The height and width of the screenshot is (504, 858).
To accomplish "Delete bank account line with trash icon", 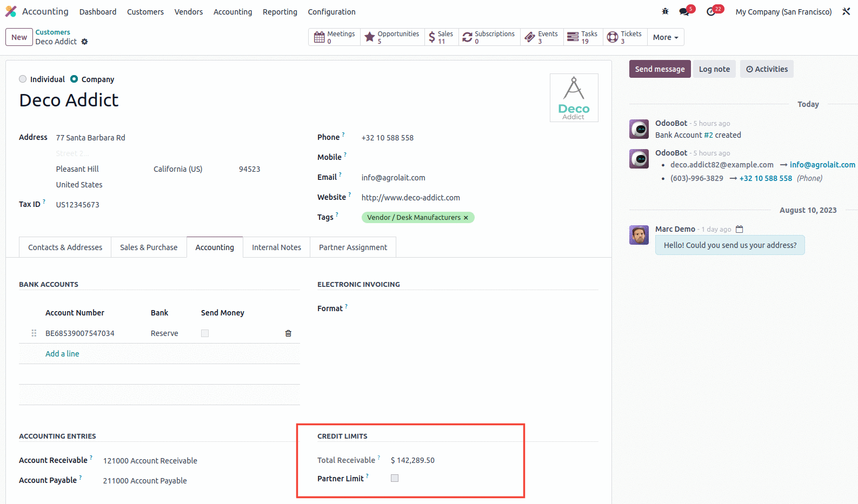I will (288, 333).
